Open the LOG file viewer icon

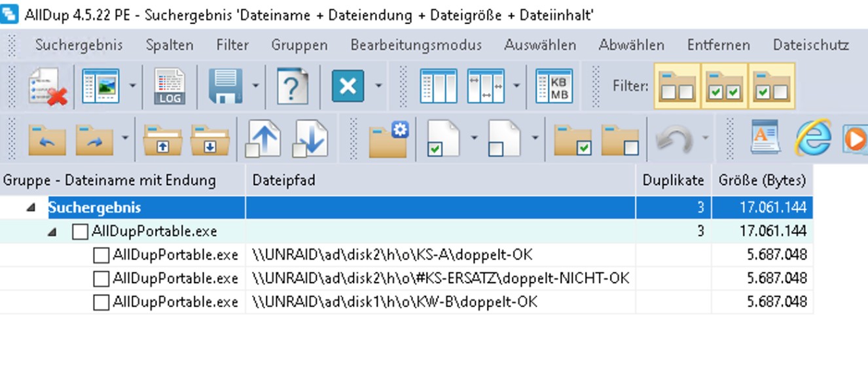click(x=169, y=86)
